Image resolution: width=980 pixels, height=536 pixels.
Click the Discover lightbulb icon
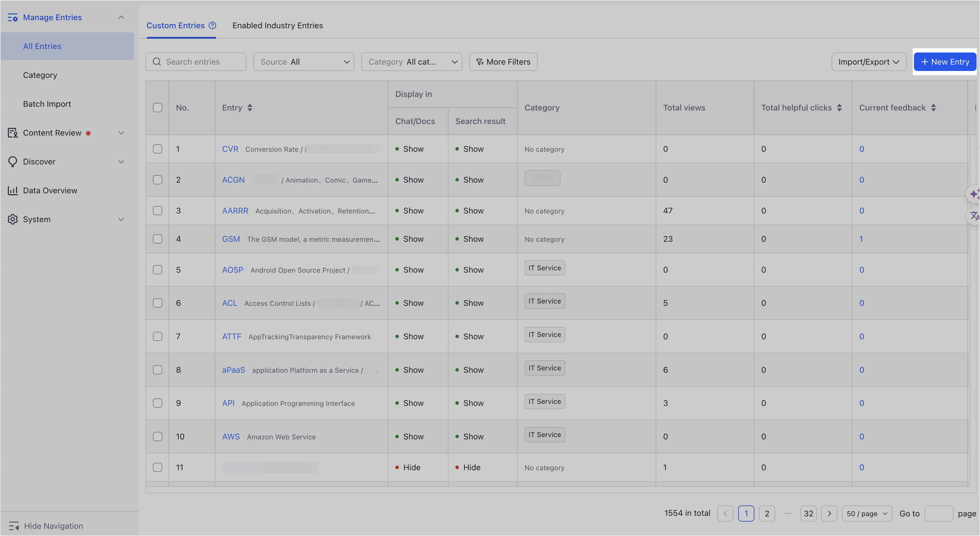click(13, 162)
